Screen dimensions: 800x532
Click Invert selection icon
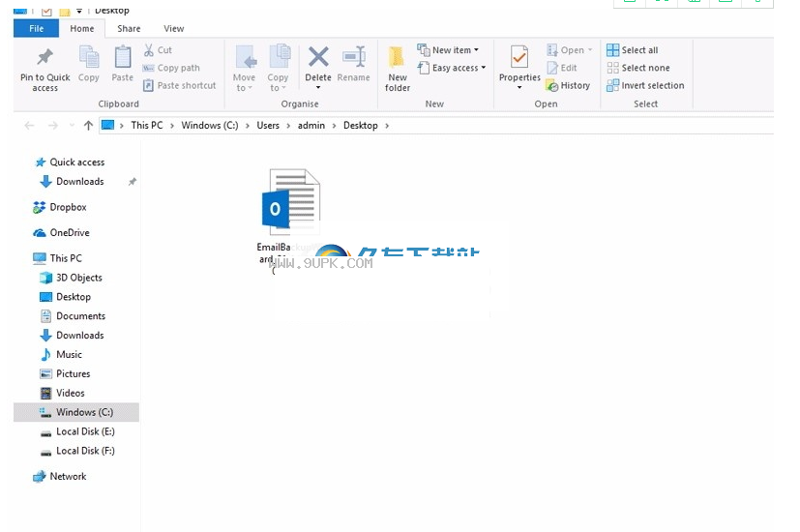click(612, 85)
